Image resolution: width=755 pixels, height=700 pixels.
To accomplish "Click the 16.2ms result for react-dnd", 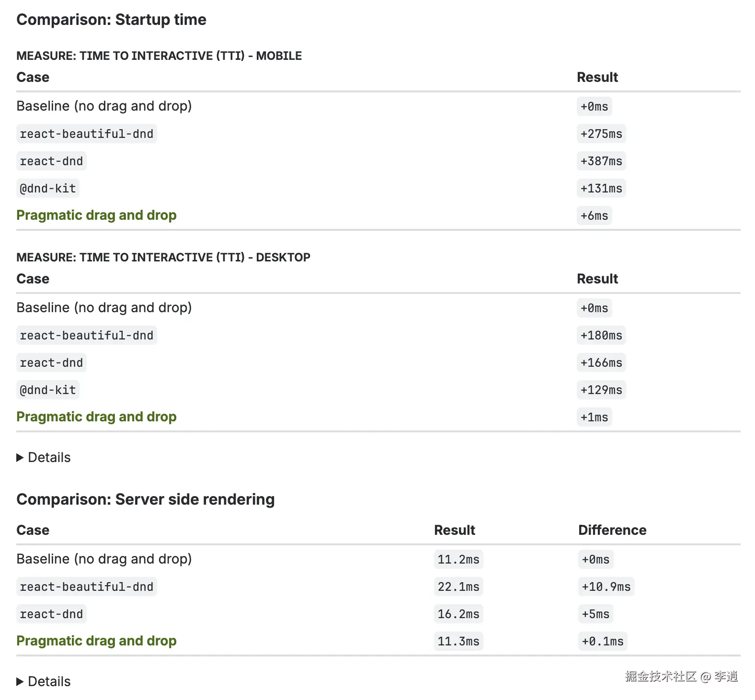I will (458, 614).
